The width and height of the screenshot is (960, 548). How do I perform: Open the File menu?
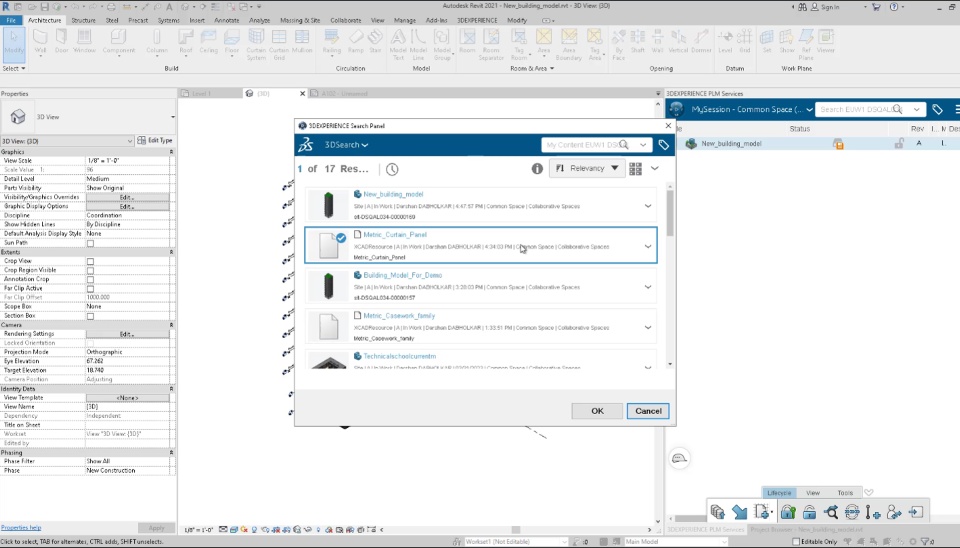pos(11,20)
